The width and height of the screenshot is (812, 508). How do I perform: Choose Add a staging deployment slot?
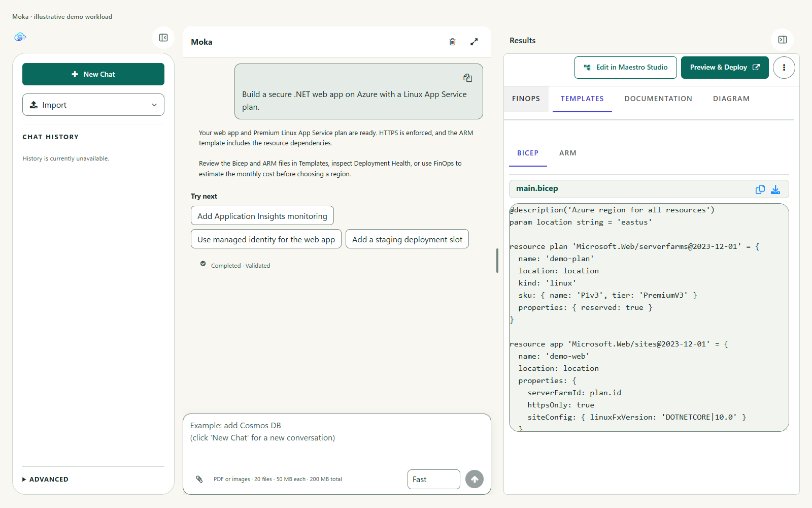click(407, 239)
